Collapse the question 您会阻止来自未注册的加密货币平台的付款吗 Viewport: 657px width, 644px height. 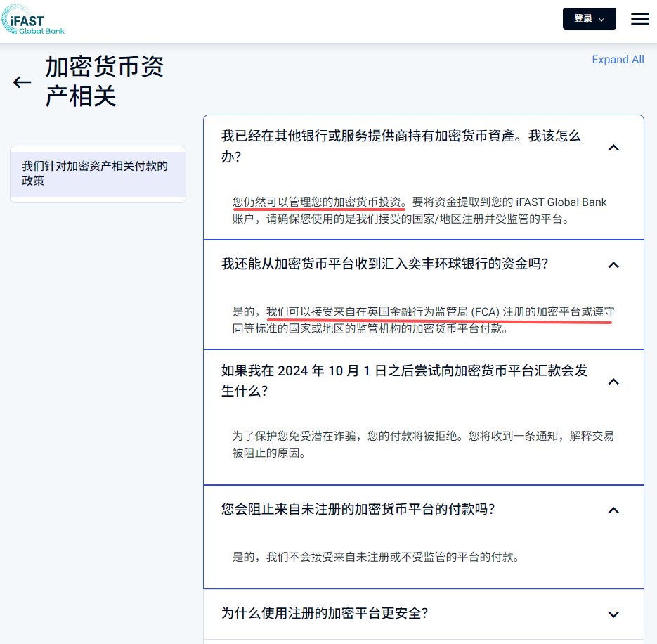(x=613, y=510)
